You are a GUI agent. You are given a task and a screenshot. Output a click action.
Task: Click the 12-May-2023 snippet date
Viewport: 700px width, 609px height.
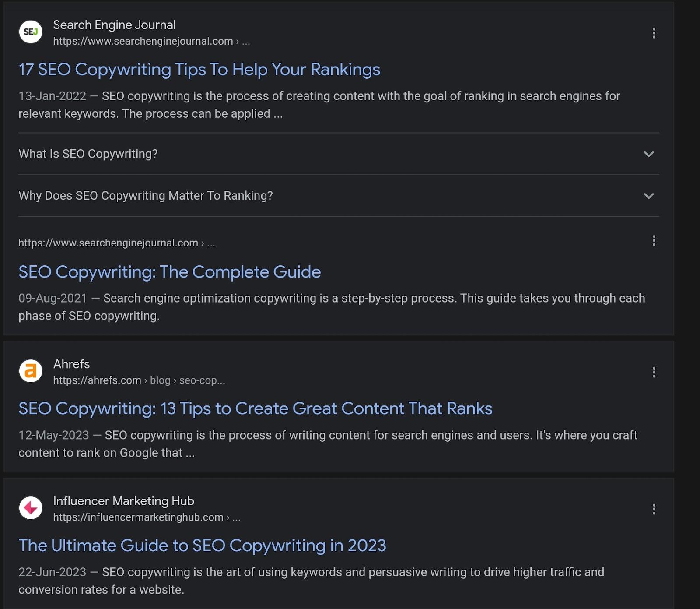click(x=54, y=435)
